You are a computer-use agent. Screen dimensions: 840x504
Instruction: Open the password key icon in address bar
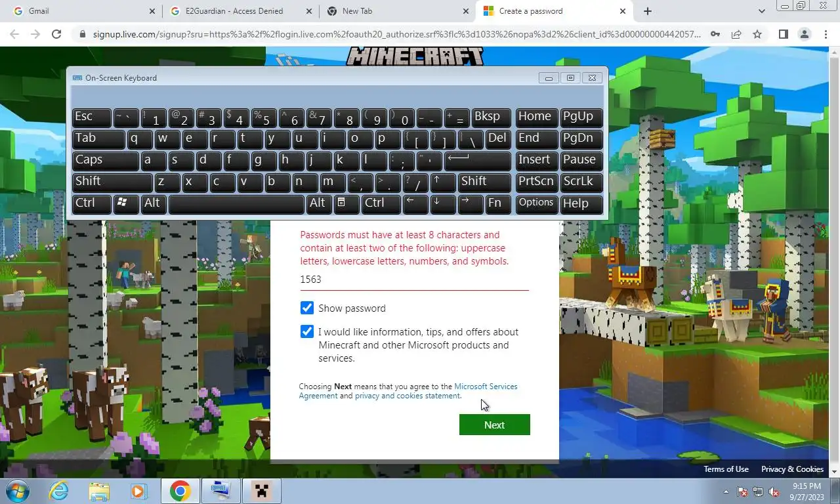click(x=715, y=34)
